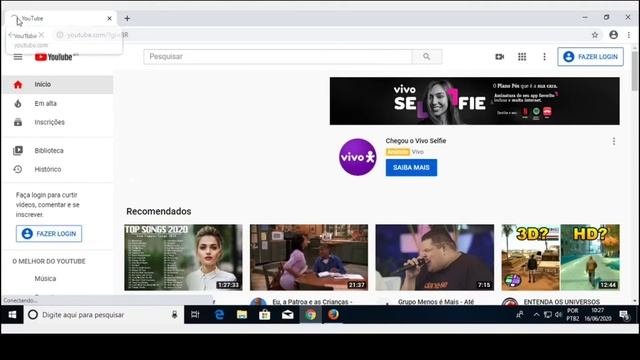Open the Action Center notifications icon
Screen dimensions: 640x360
tap(624, 315)
